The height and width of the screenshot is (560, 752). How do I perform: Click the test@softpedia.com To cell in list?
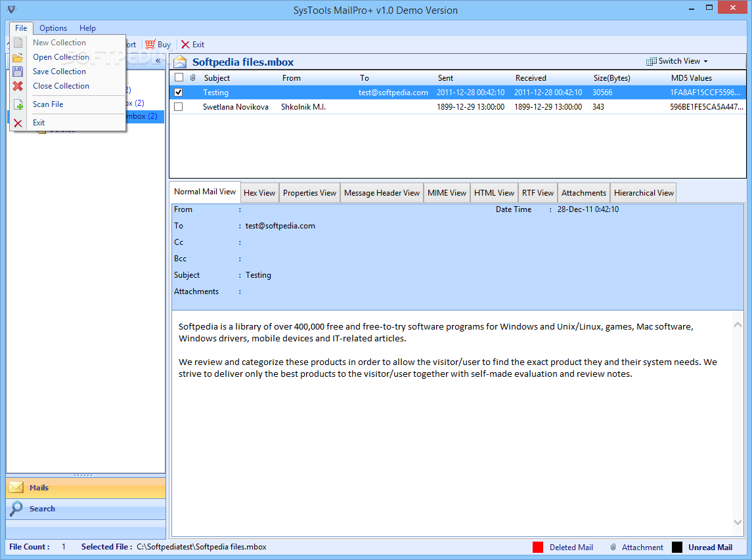(x=393, y=92)
